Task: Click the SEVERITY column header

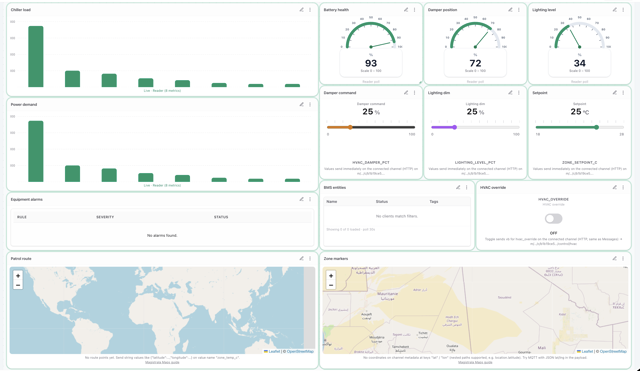Action: (105, 217)
